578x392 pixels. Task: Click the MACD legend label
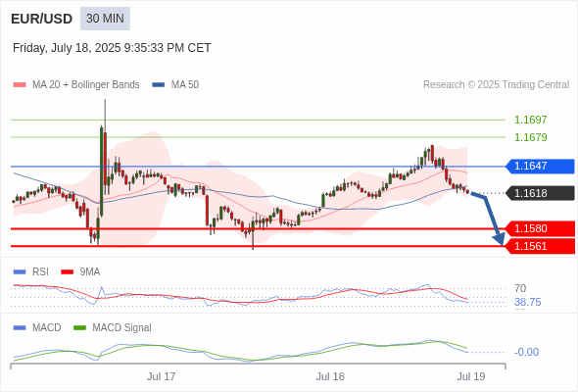point(47,328)
